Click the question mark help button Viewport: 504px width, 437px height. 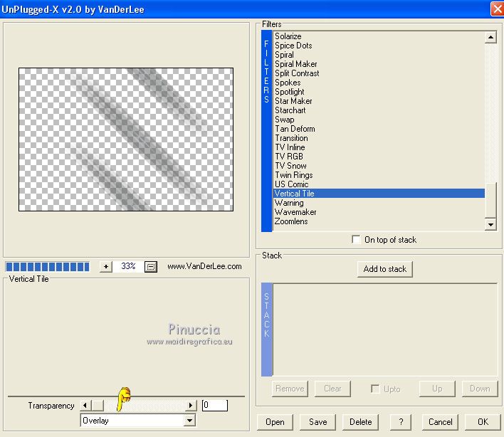(401, 422)
